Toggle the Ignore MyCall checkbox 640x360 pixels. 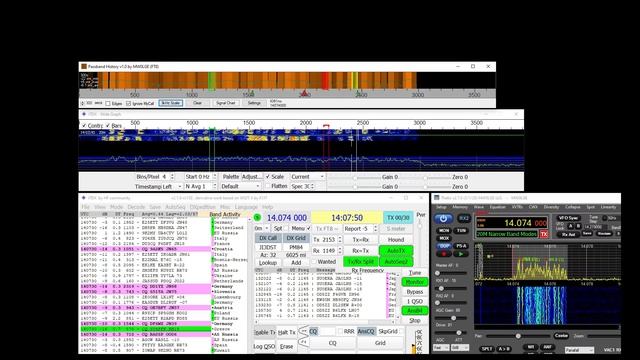(x=129, y=103)
